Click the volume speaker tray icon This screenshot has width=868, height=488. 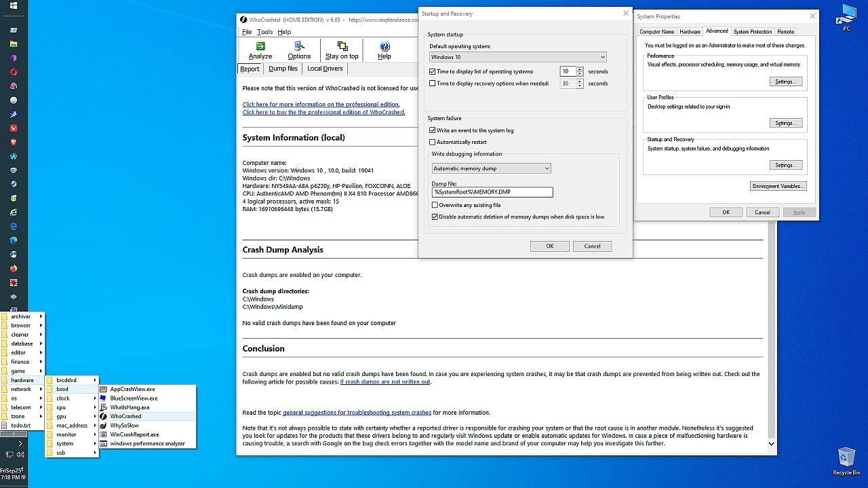20,455
